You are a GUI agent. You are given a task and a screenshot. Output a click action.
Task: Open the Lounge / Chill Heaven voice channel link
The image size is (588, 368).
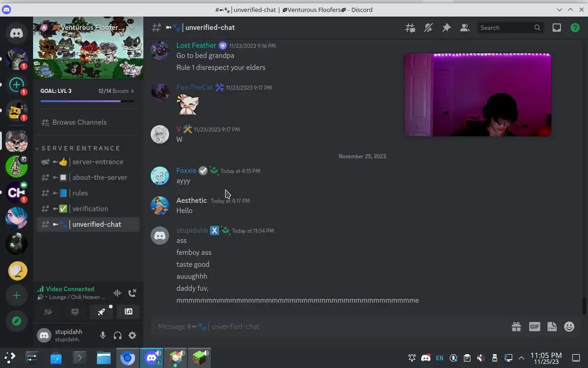tap(77, 297)
